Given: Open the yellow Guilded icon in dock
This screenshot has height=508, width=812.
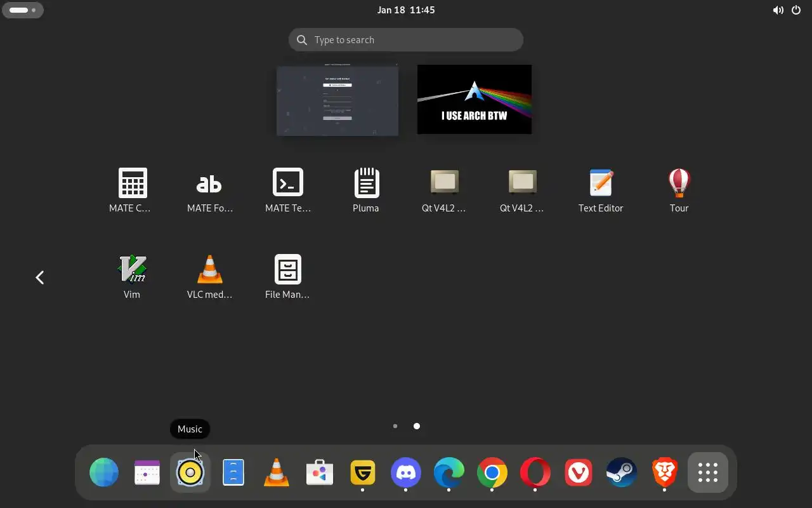Looking at the screenshot, I should (363, 472).
